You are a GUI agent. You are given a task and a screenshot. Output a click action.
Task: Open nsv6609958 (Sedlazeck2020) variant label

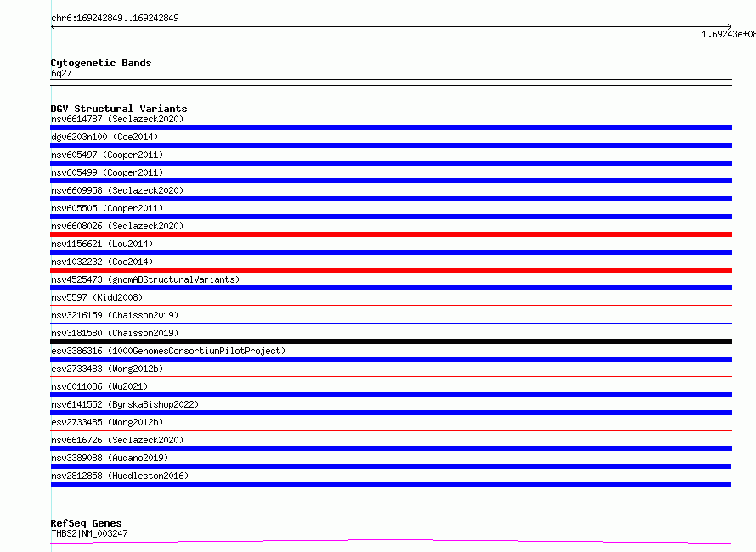point(117,190)
